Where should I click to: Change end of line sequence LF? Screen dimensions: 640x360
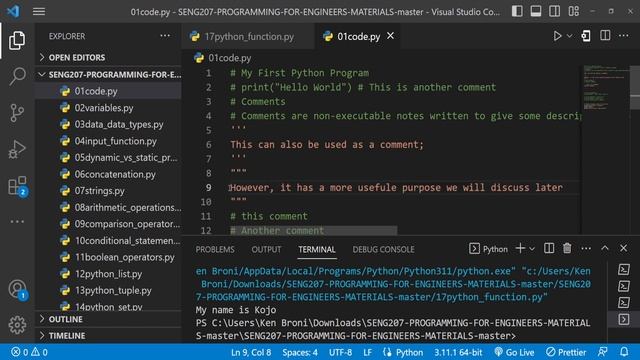[x=367, y=352]
